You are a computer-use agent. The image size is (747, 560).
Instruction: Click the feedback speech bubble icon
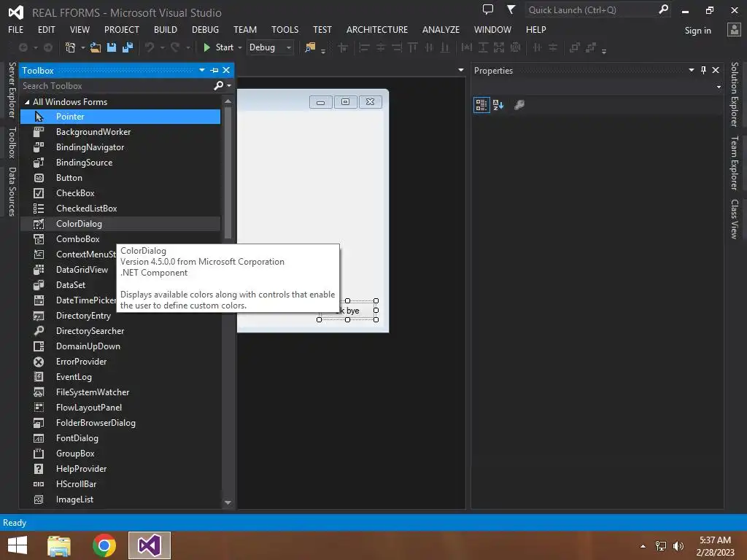click(488, 9)
